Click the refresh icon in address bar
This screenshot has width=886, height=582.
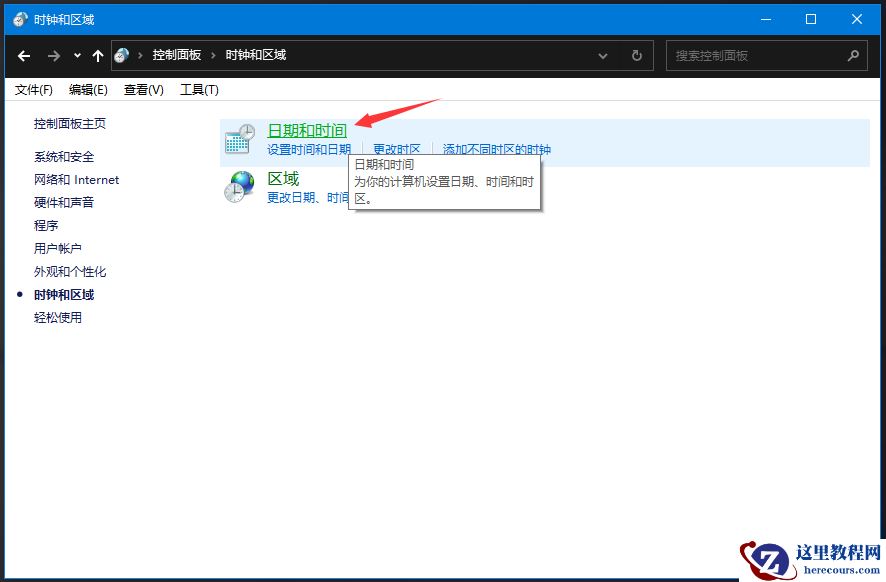click(x=637, y=55)
